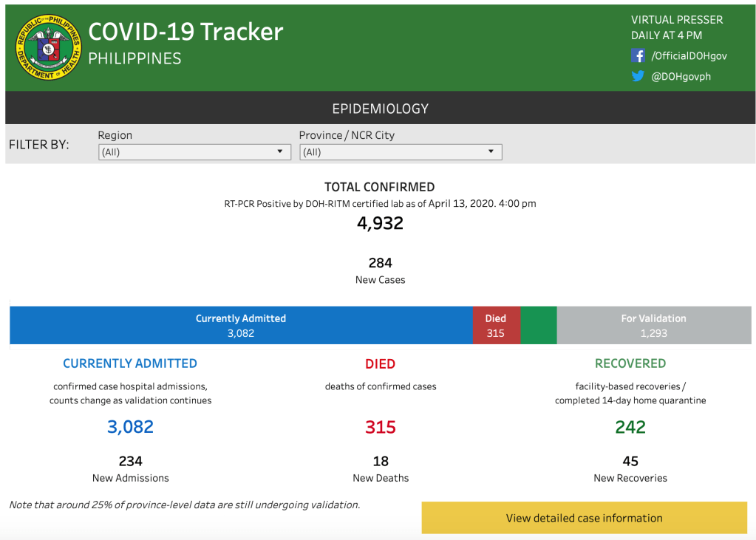Open the Province / NCR City dropdown
The height and width of the screenshot is (540, 756).
click(401, 152)
